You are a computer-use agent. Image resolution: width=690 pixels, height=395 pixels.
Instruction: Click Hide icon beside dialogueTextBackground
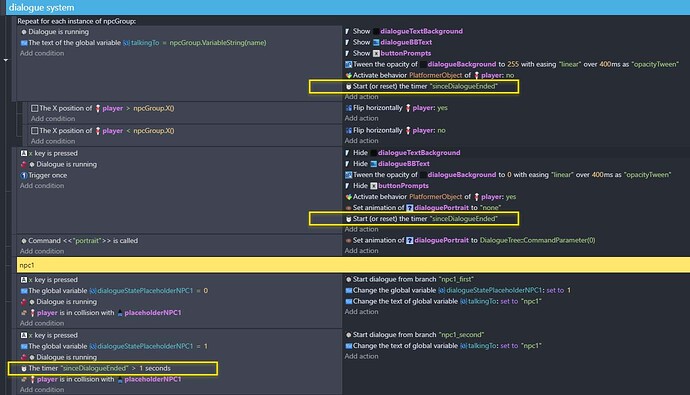[x=348, y=153]
